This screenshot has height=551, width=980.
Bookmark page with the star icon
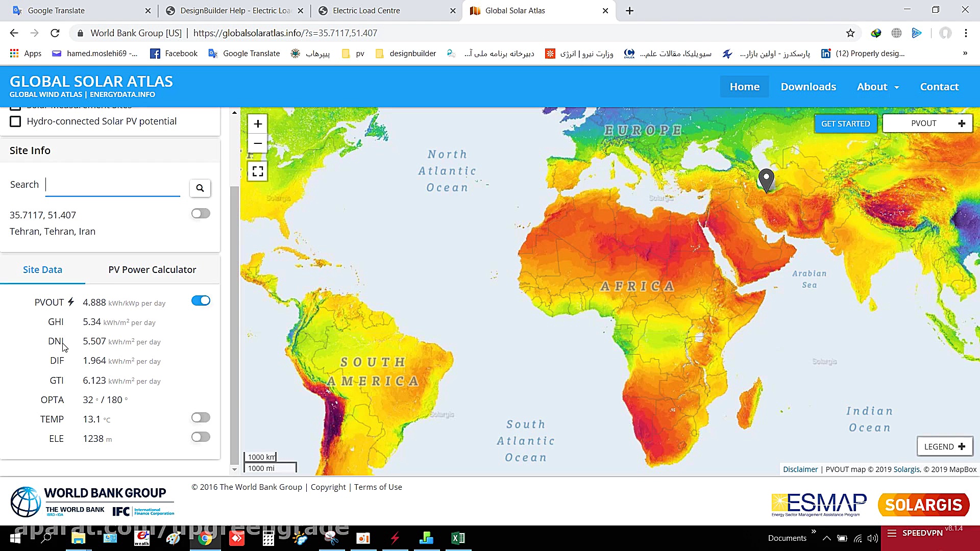tap(850, 33)
